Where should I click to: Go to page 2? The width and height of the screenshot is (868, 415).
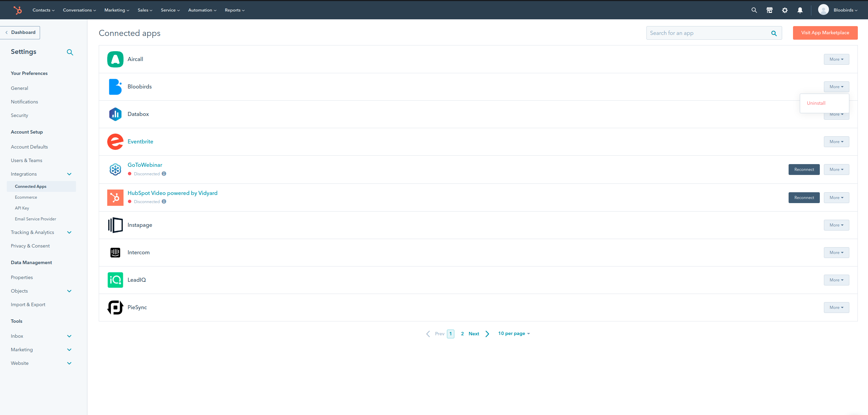click(462, 334)
